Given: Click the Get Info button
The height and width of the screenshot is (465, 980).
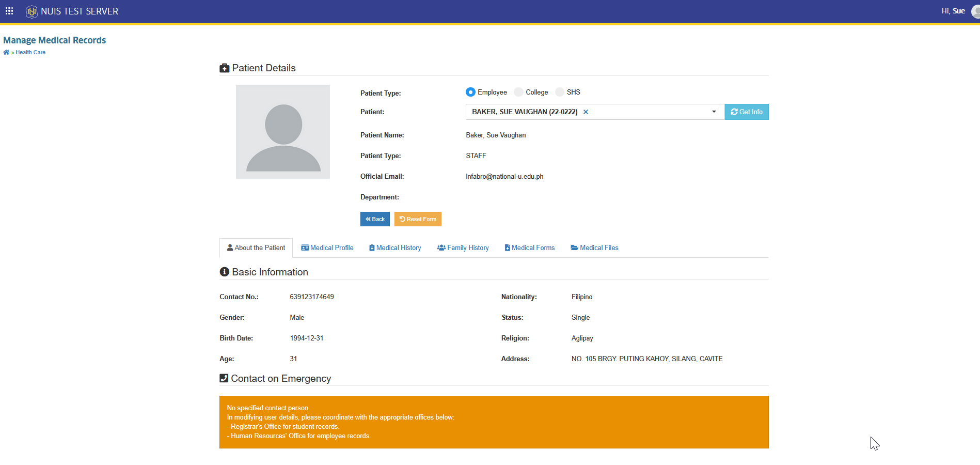Looking at the screenshot, I should click(x=747, y=112).
